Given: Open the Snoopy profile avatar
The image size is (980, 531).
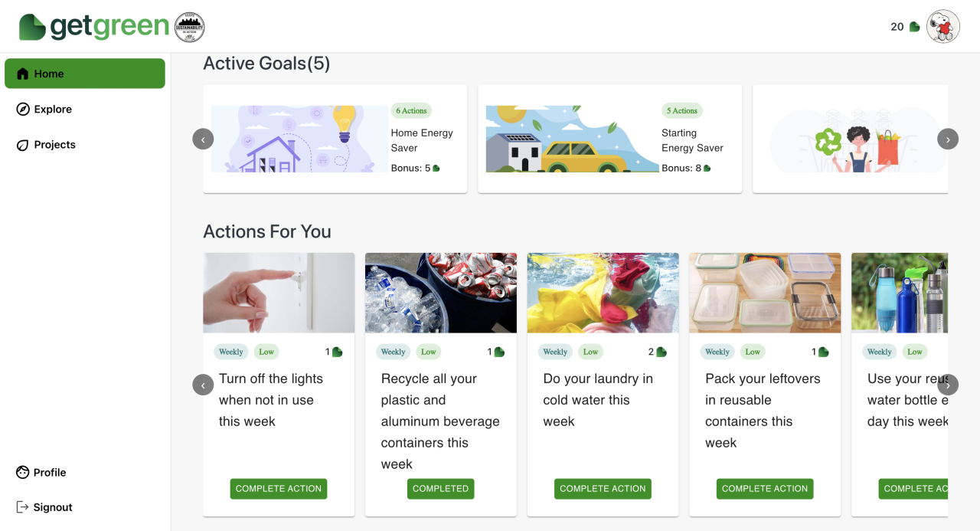Looking at the screenshot, I should click(943, 27).
